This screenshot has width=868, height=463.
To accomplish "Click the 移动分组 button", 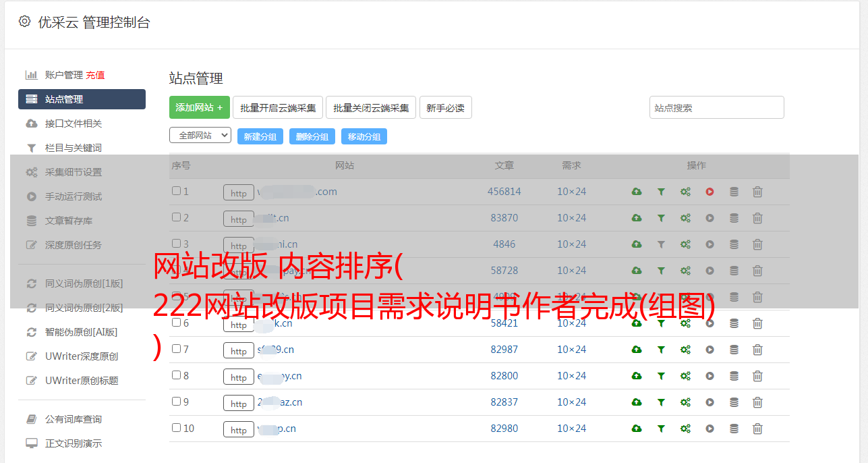I will [x=364, y=136].
